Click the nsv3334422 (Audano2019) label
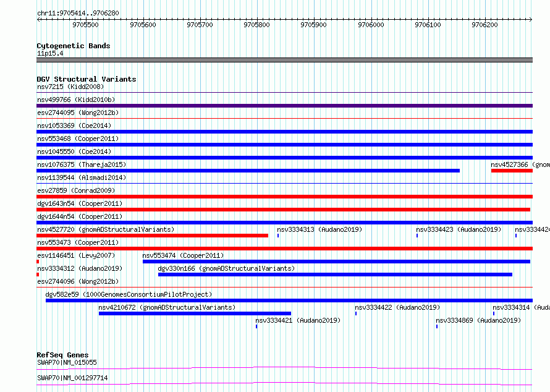 [x=397, y=307]
